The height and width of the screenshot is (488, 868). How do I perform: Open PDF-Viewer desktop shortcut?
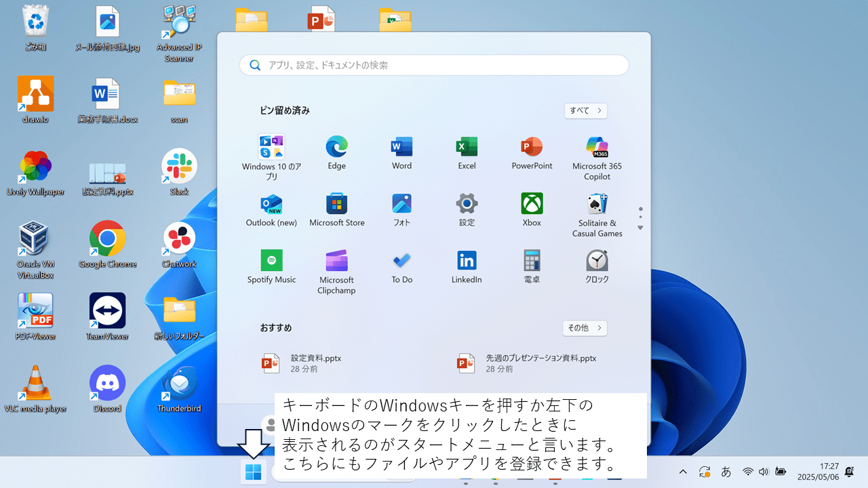click(35, 317)
